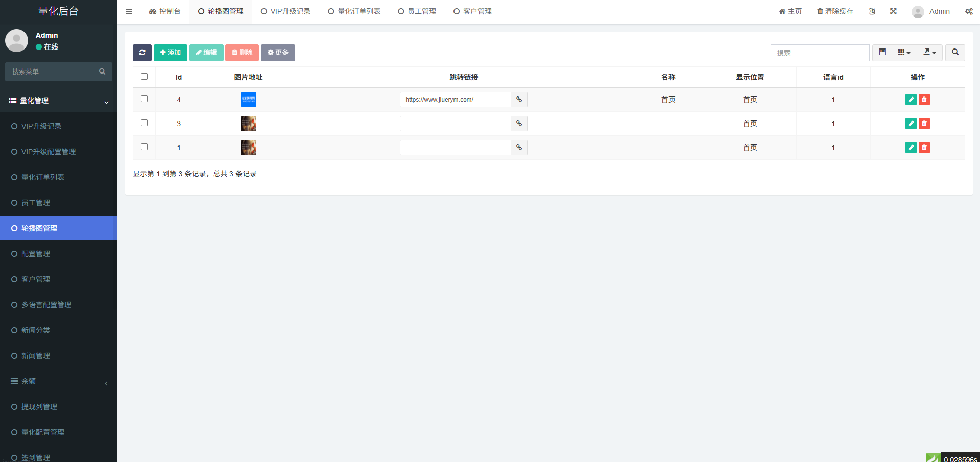Open 新闻管理 in the sidebar

[x=59, y=356]
